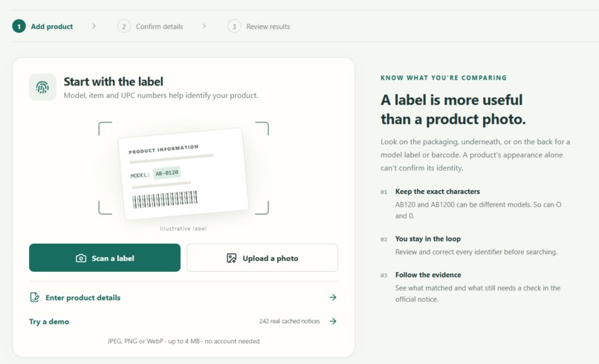Click the JPEG, PNG or WebP file note
599x364 pixels.
(184, 341)
